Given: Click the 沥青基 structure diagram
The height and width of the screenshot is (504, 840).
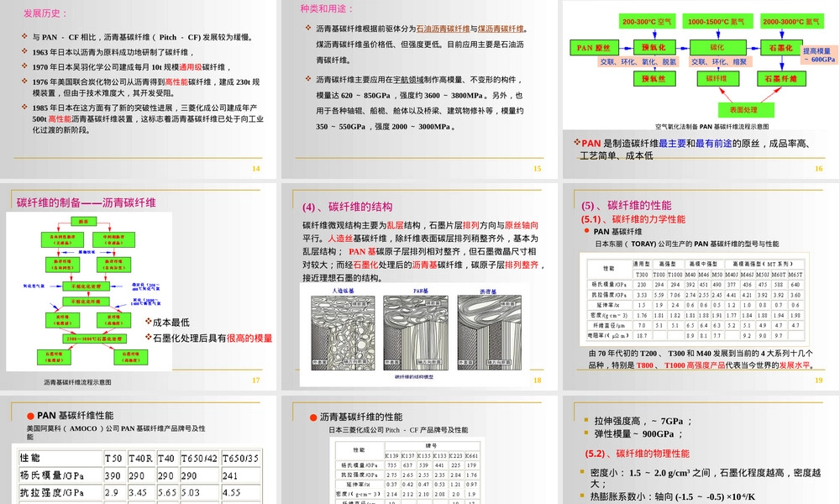Looking at the screenshot, I should coord(489,332).
